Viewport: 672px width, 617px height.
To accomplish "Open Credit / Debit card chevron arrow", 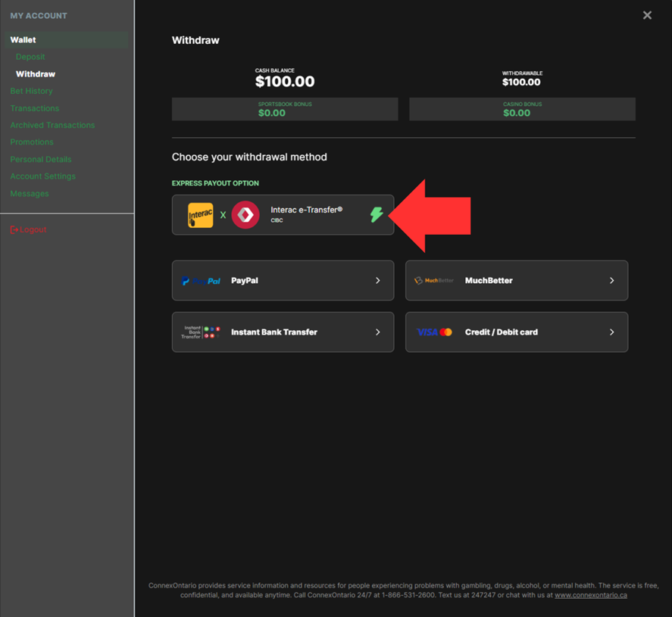I will [612, 332].
